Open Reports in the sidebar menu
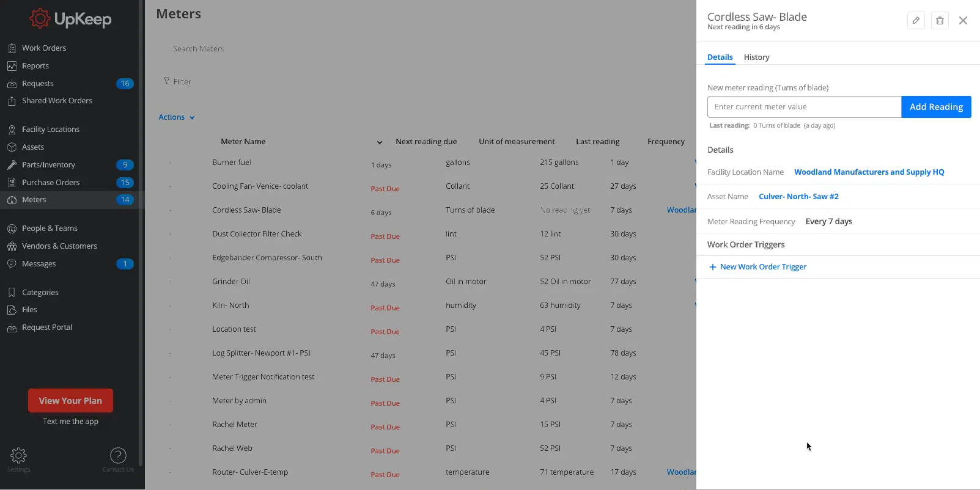 coord(35,66)
